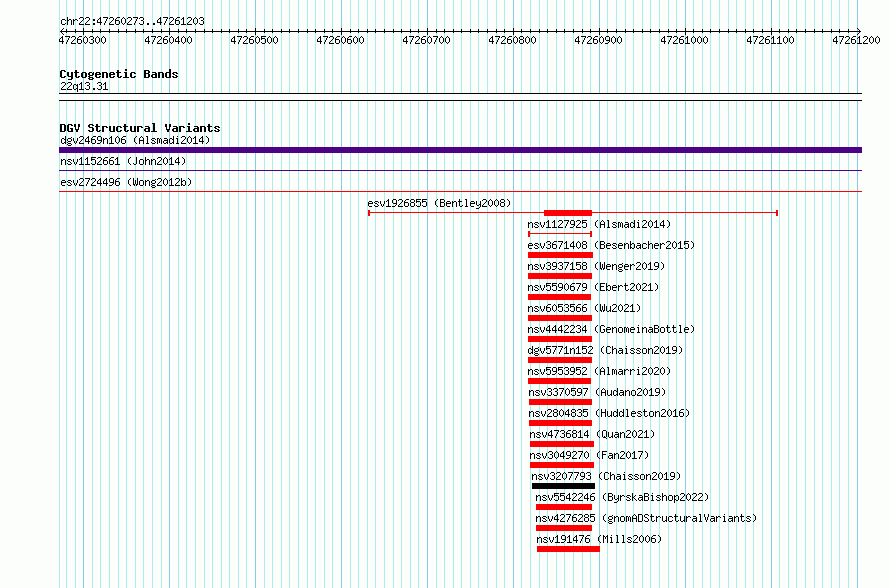Open nsv5542246 (ByrskaBishop2022) variant label
The width and height of the screenshot is (890, 588).
point(622,497)
